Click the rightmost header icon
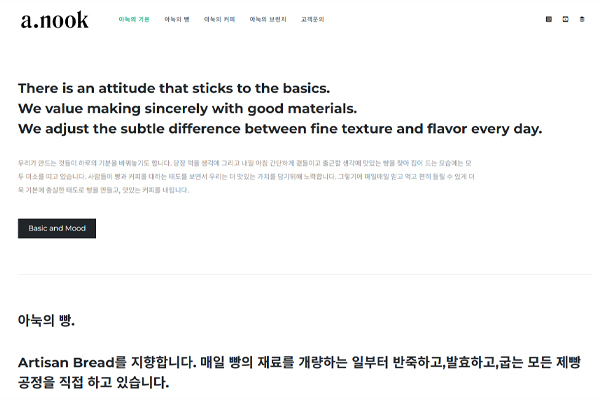This screenshot has height=400, width=600. coord(582,19)
